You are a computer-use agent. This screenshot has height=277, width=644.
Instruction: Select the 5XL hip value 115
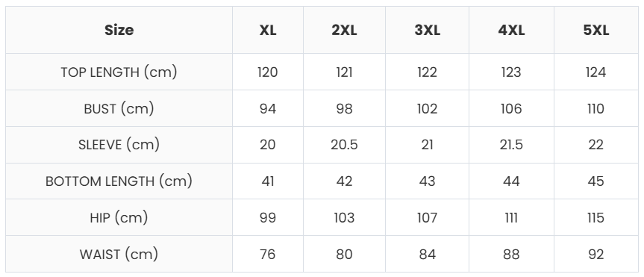pyautogui.click(x=596, y=217)
